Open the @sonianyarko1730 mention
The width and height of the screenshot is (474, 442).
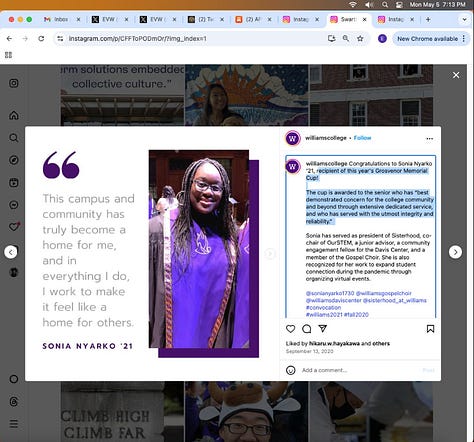(330, 293)
